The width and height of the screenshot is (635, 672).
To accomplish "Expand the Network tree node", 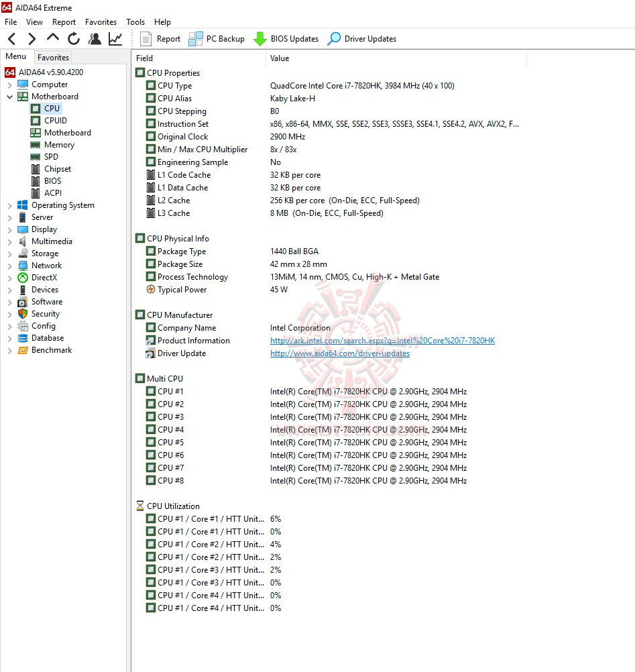I will 10,266.
